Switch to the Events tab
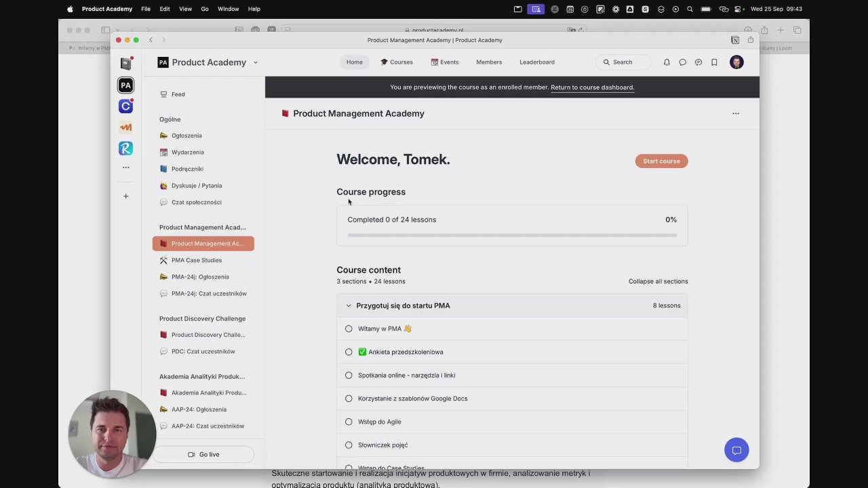Viewport: 868px width, 488px height. (x=445, y=62)
